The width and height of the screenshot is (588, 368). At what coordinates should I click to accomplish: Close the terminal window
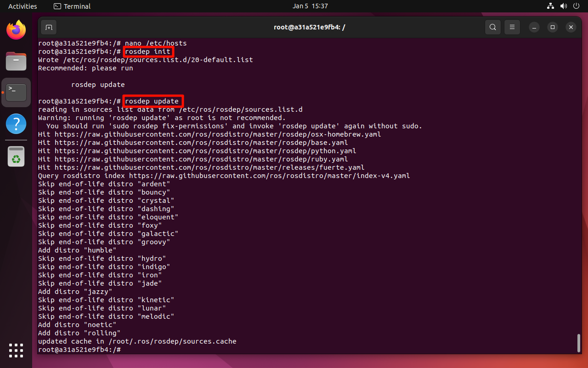click(x=571, y=27)
